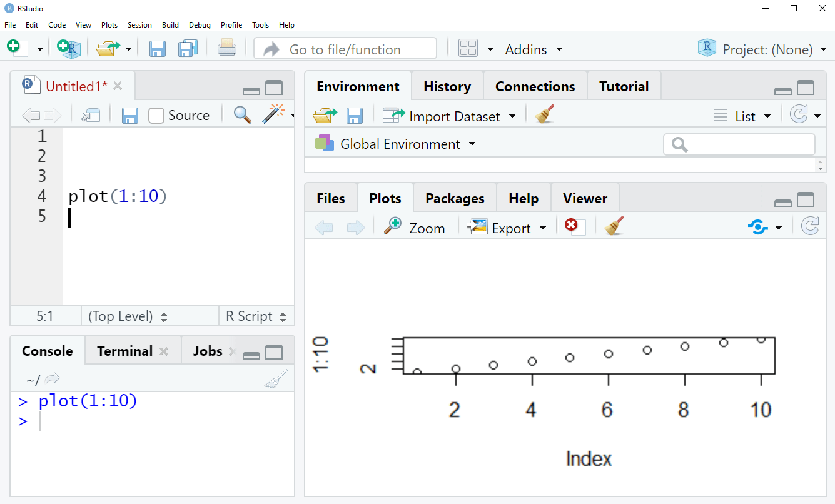Image resolution: width=835 pixels, height=504 pixels.
Task: Switch to the Jobs tab
Action: (x=208, y=351)
